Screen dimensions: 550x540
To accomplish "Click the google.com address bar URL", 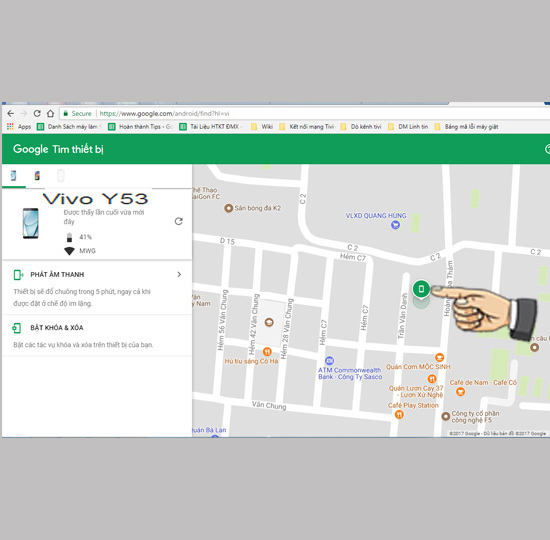I will click(x=164, y=113).
